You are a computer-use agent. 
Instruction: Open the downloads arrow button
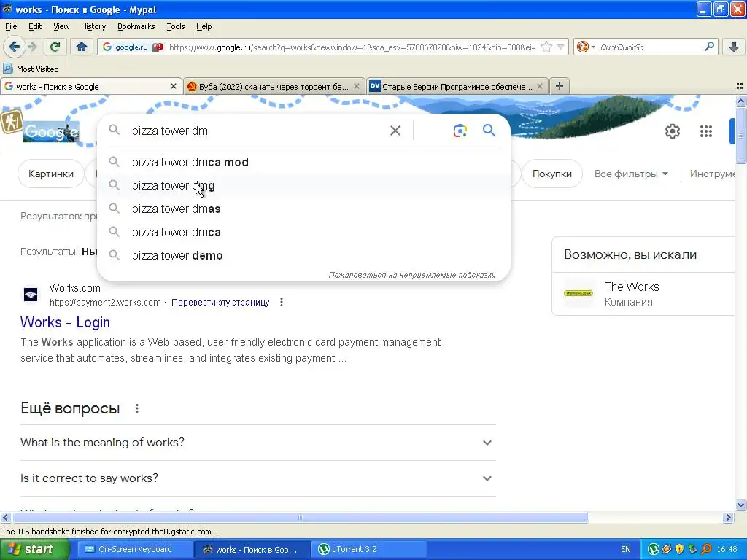pyautogui.click(x=734, y=47)
